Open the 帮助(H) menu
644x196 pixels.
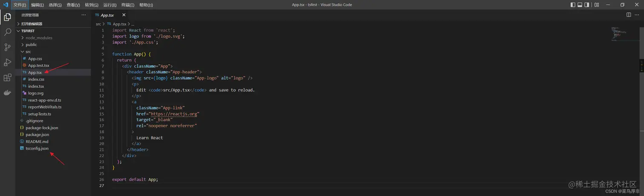(146, 5)
